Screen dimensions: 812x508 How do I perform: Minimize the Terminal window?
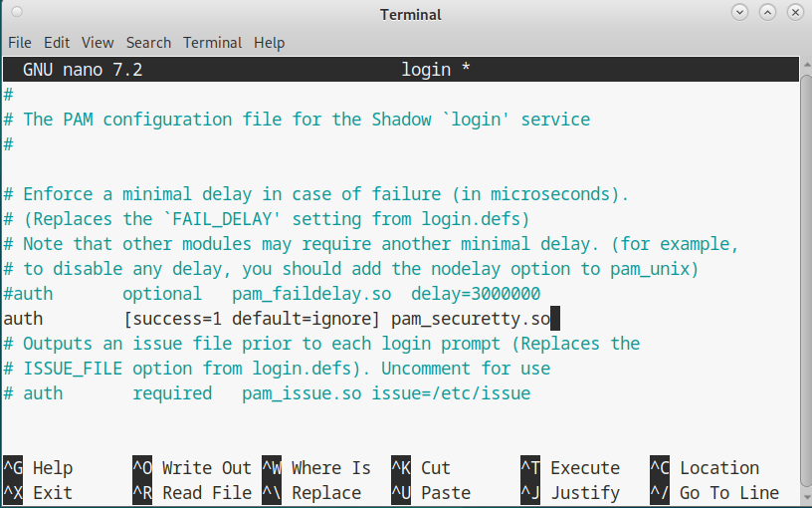coord(739,14)
